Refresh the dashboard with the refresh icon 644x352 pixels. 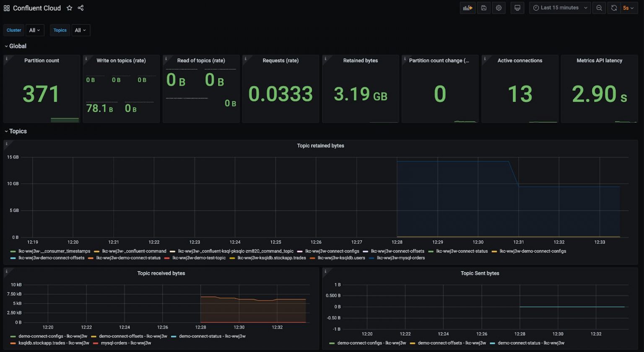pyautogui.click(x=614, y=8)
